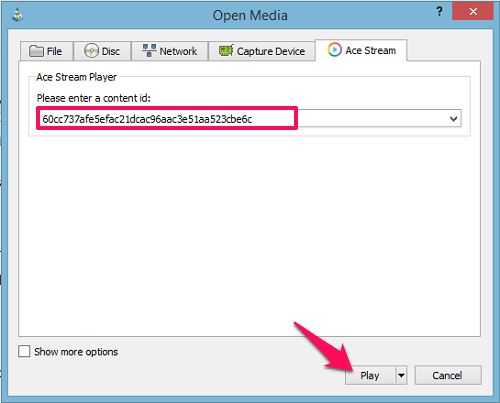Click the Cancel button
This screenshot has height=403, width=500.
pyautogui.click(x=448, y=375)
